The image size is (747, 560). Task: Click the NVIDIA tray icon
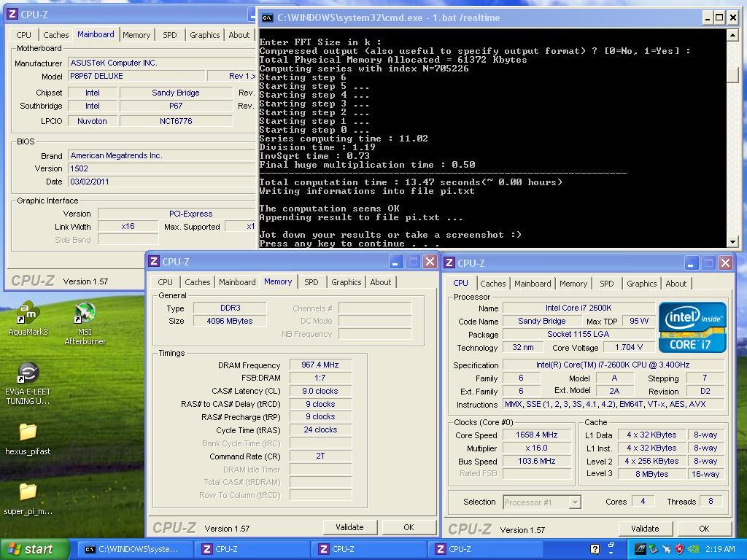click(693, 549)
